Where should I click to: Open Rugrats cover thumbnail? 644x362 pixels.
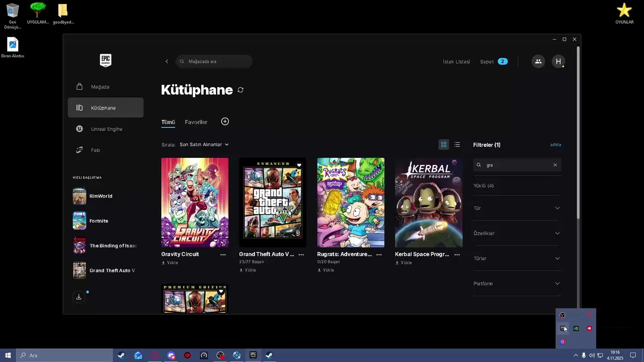(351, 203)
